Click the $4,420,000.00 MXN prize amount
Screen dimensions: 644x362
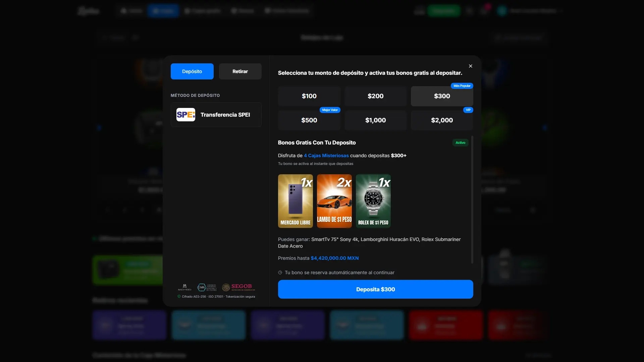coord(334,258)
